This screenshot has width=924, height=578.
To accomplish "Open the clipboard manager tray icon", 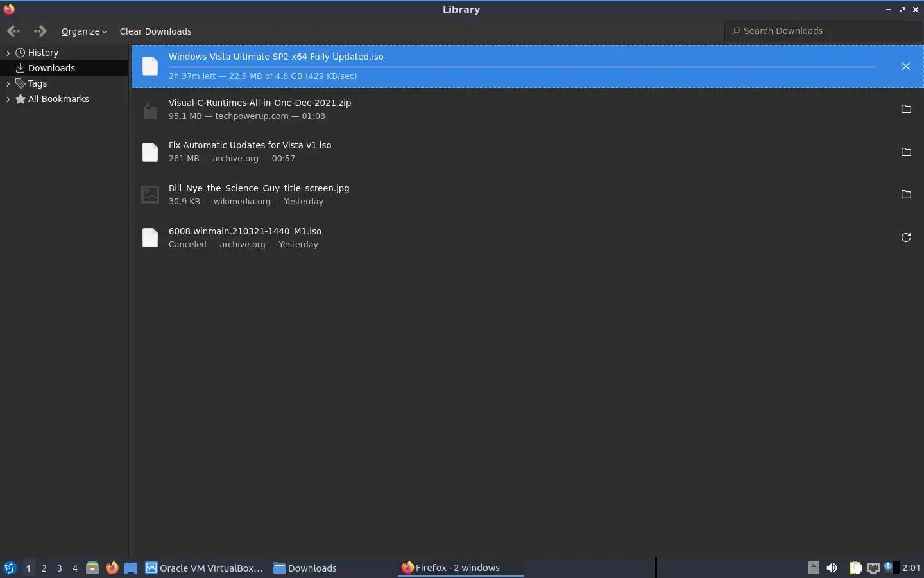I will [x=855, y=568].
